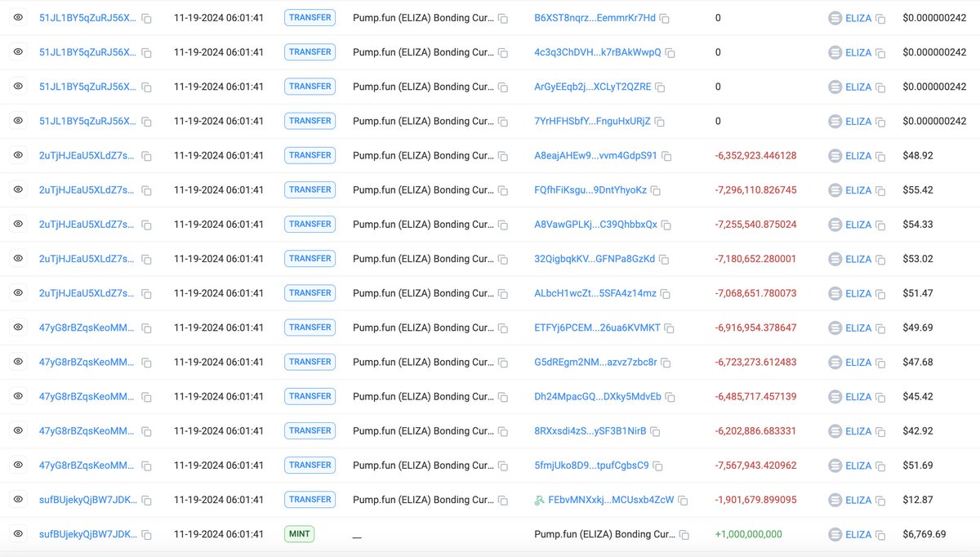Open signature 47yG8rBZqsKeoMM in the $45.42 row

click(x=87, y=396)
